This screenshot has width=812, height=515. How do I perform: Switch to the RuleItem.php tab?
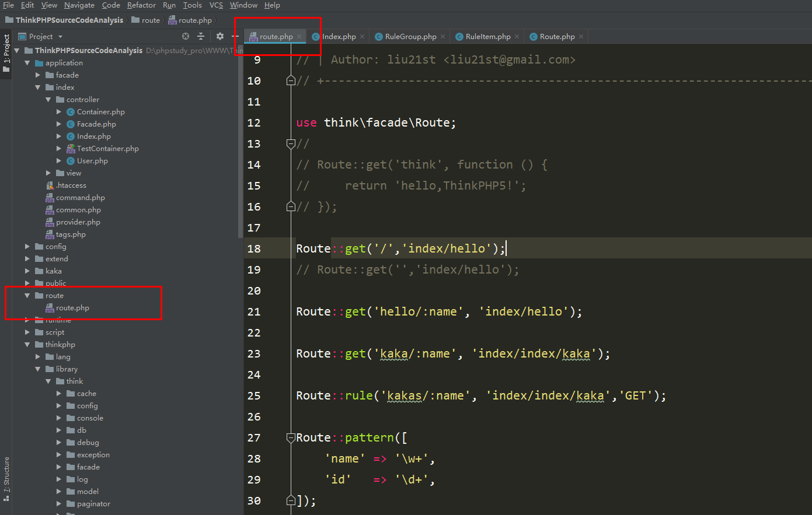click(x=487, y=37)
